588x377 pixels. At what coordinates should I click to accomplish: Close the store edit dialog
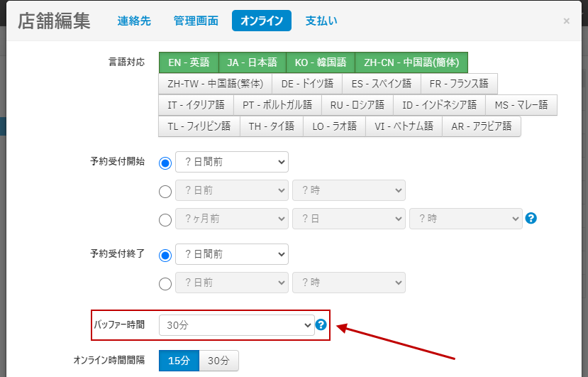566,21
